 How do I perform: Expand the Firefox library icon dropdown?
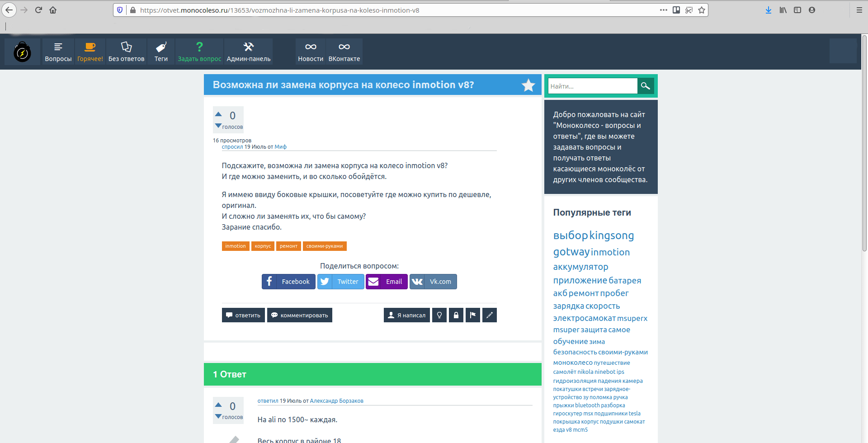[783, 9]
